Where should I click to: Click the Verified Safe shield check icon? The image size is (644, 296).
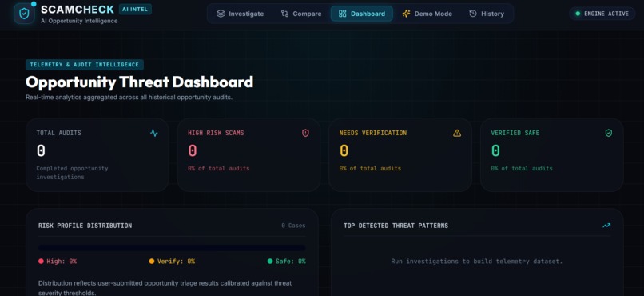coord(609,133)
